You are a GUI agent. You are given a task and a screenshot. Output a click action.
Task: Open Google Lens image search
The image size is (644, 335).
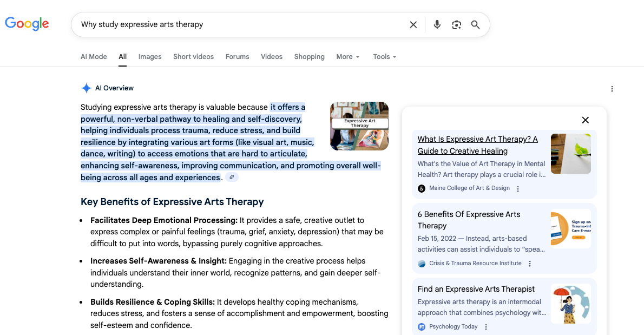pos(456,24)
